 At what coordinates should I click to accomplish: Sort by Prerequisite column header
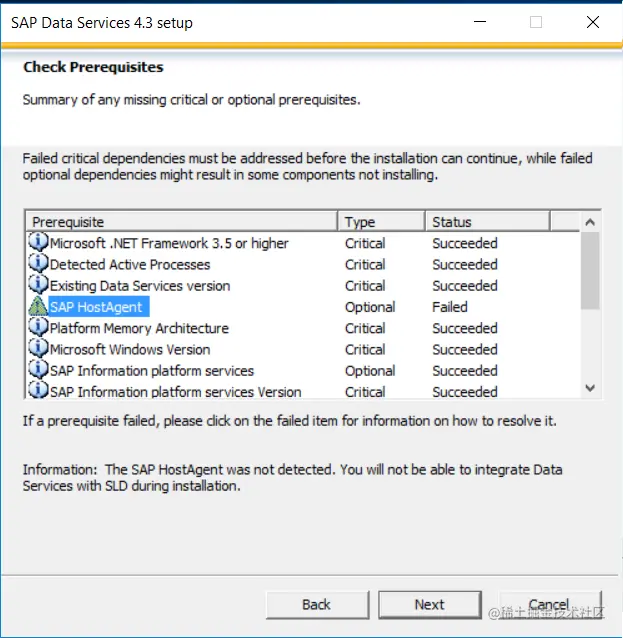tap(181, 222)
